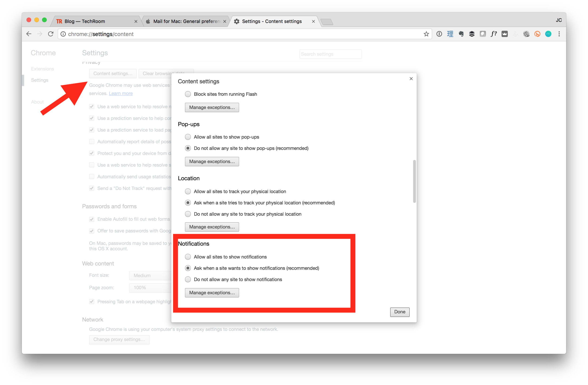Viewport: 588px width, 385px height.
Task: Select Ask when site wants notifications
Action: point(188,268)
